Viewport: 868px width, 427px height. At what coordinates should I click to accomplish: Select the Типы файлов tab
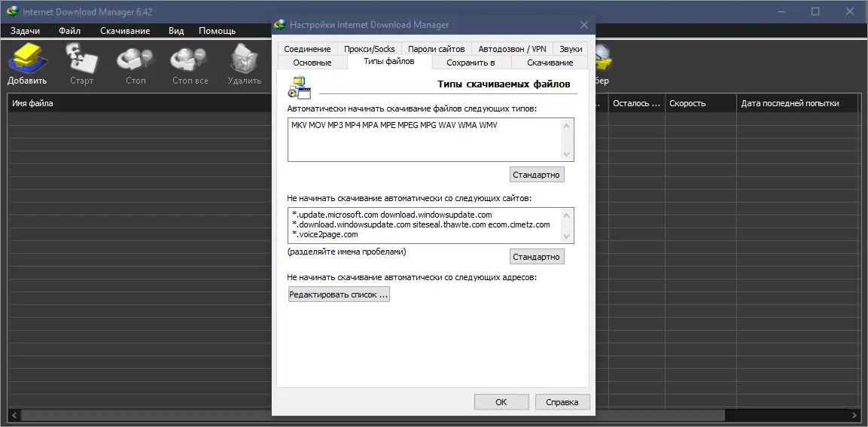[389, 62]
